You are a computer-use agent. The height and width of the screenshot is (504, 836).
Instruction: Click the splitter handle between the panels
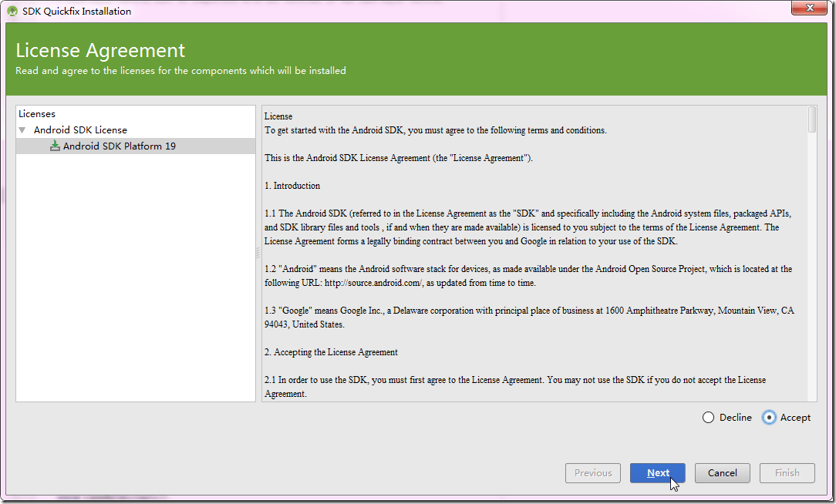click(258, 253)
